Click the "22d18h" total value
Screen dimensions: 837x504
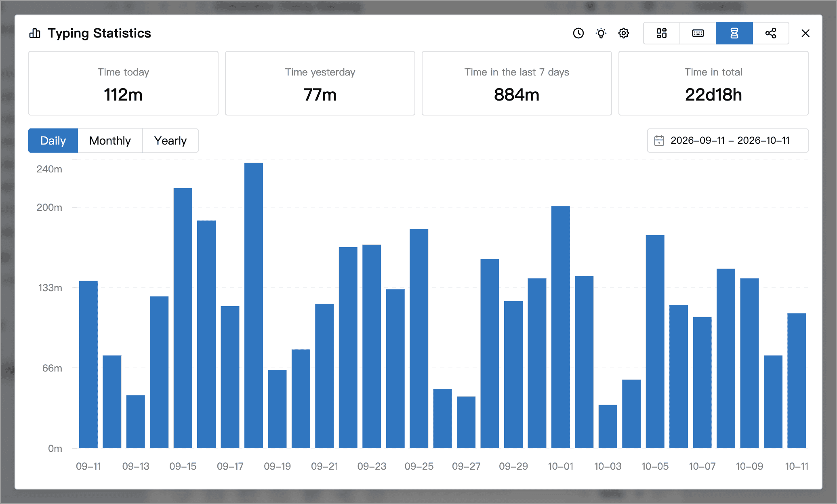(713, 95)
